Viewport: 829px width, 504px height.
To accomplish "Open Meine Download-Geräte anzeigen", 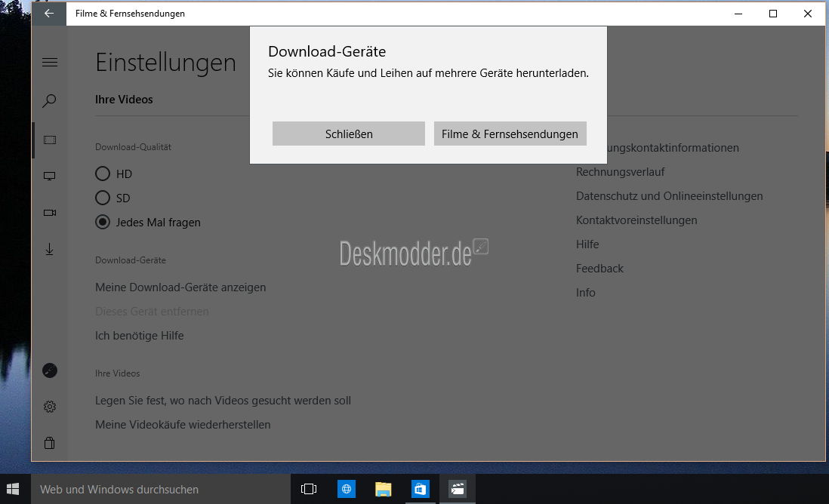I will 180,287.
